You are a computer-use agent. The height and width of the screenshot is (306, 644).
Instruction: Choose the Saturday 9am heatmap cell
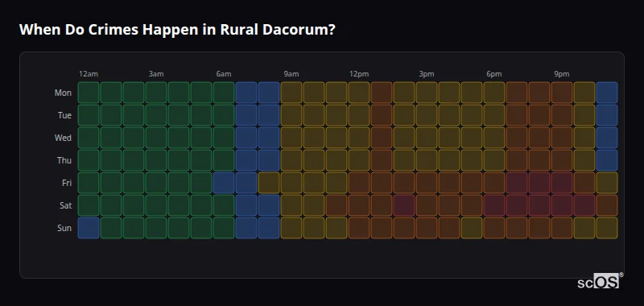click(291, 205)
